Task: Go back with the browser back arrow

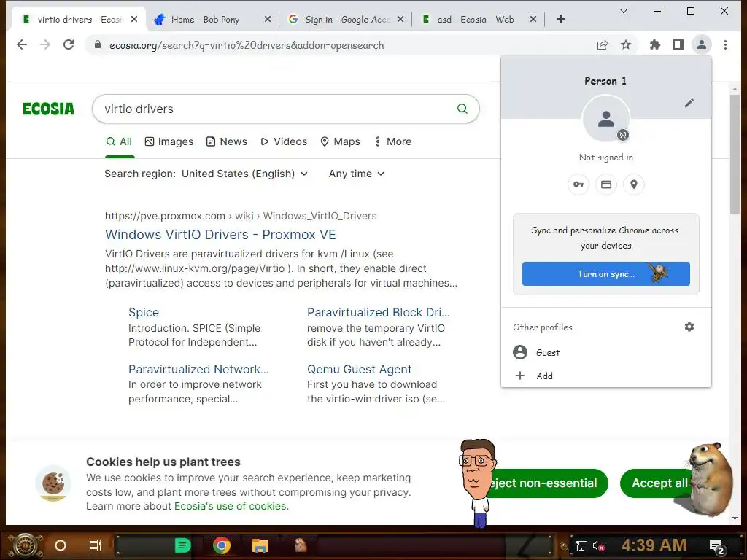Action: [22, 44]
